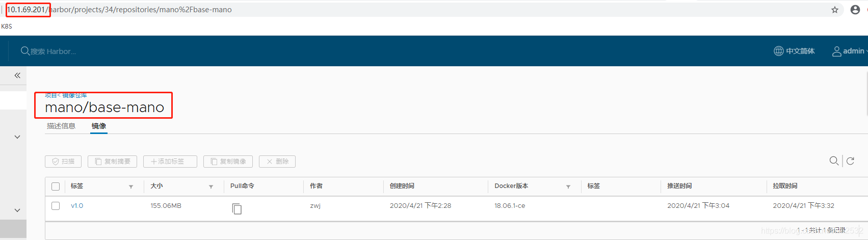Expand the lower sidebar chevron
Viewport: 868px width, 240px height.
[x=17, y=210]
